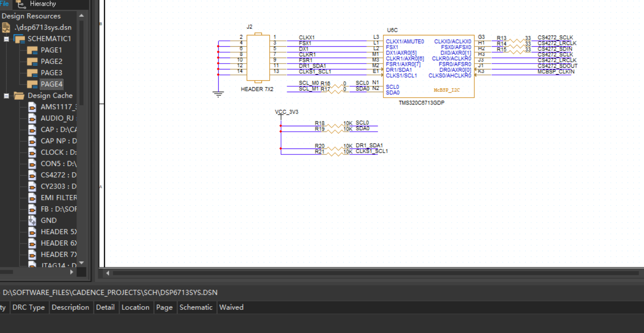
Task: Click the AUDIO_RJ part icon
Action: click(x=32, y=118)
